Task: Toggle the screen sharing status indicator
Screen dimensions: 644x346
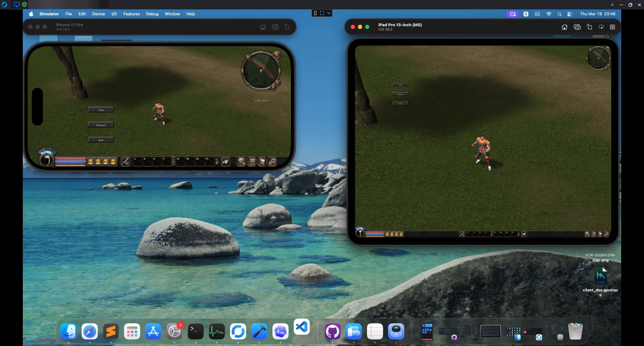Action: click(513, 14)
